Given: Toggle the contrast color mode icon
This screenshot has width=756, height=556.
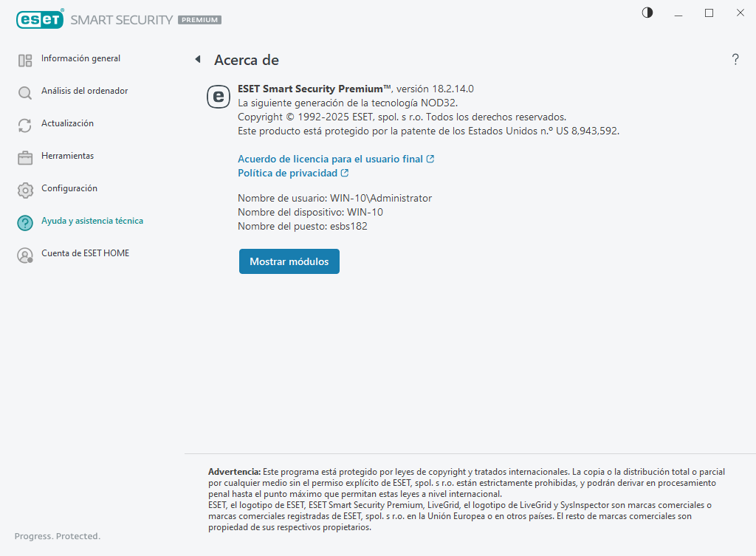Looking at the screenshot, I should click(647, 13).
